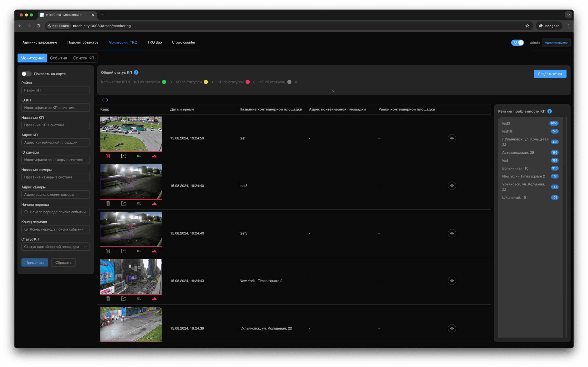Viewport: 588px width, 367px height.
Task: Click eye icon for New York row
Action: click(452, 281)
